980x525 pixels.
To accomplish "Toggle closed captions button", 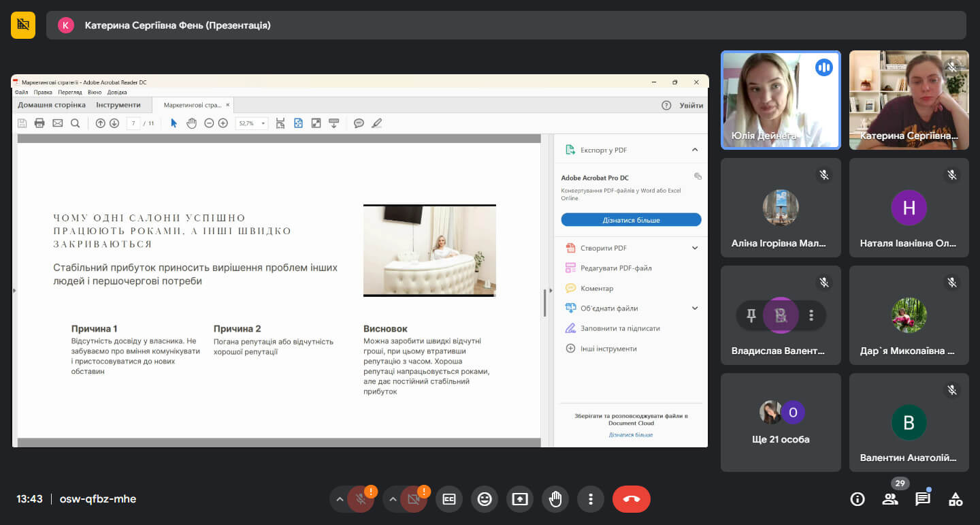I will point(449,499).
